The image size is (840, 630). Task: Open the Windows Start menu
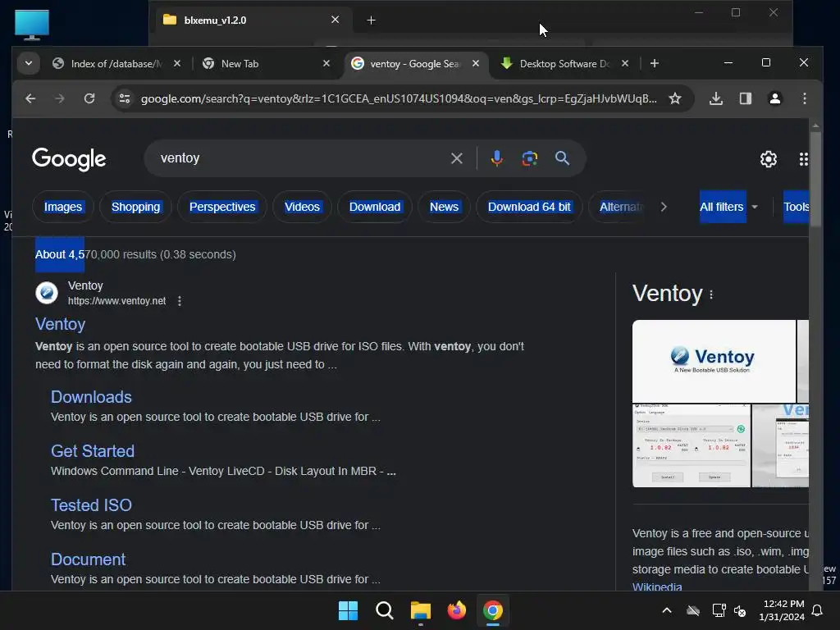348,610
